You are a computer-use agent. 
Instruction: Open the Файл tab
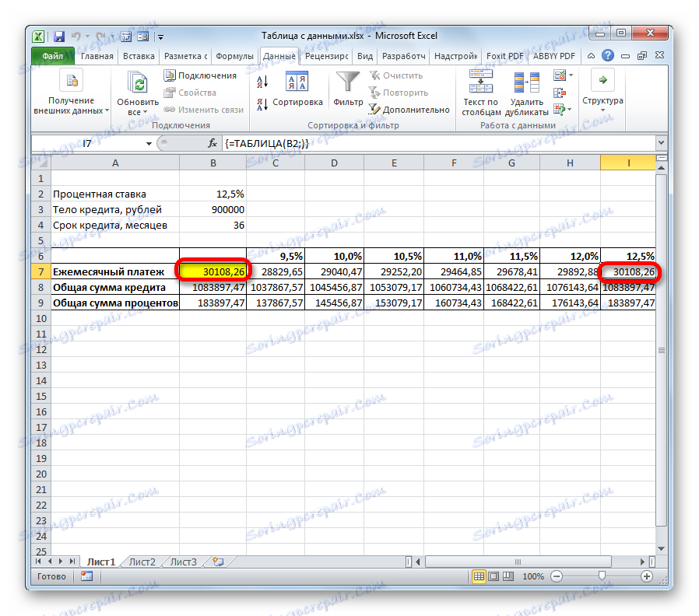tap(53, 56)
